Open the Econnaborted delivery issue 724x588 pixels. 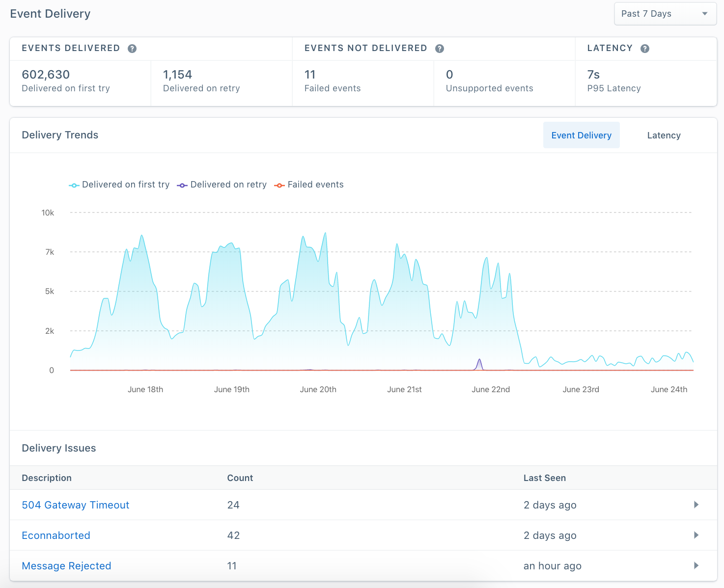56,535
